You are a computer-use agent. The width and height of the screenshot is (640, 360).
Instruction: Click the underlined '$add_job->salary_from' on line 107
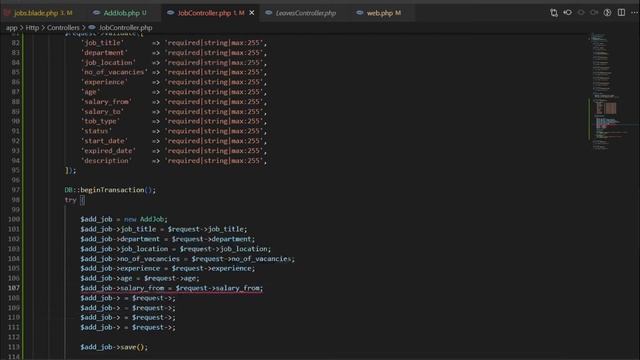[122, 288]
